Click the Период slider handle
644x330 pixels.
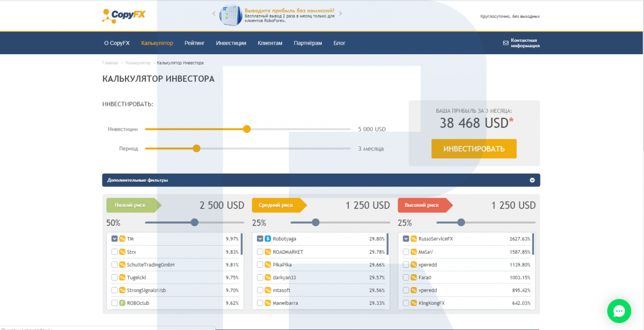(196, 148)
